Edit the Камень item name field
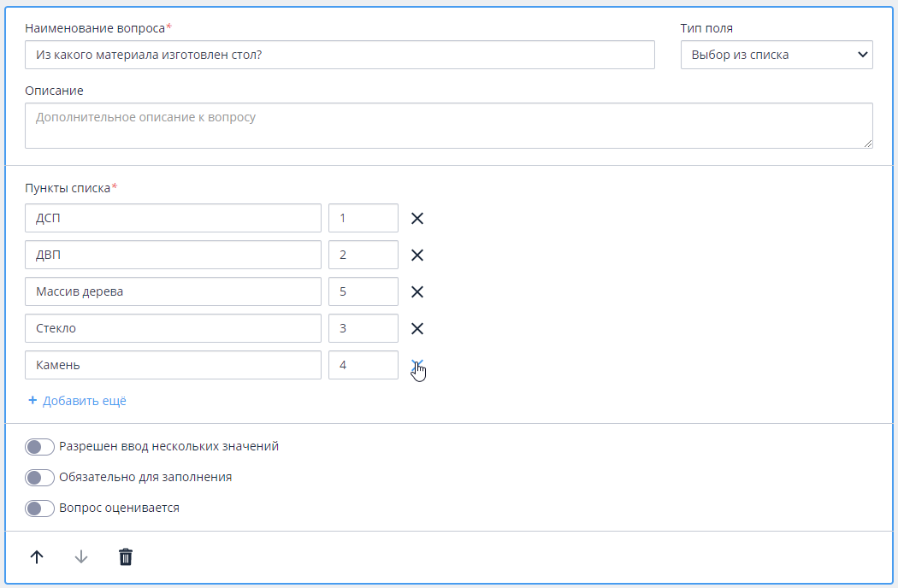Image resolution: width=898 pixels, height=588 pixels. [x=173, y=365]
